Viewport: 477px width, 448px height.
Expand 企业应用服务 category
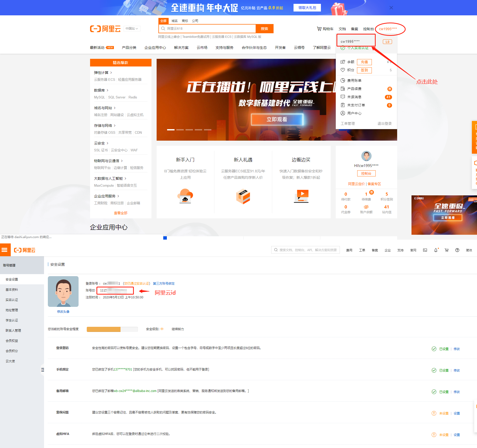(106, 196)
